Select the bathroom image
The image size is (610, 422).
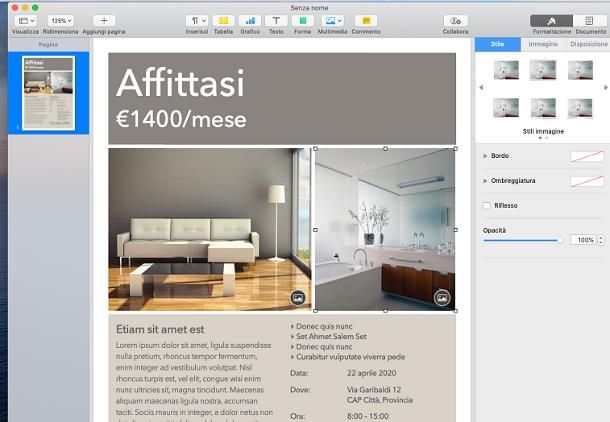(385, 229)
